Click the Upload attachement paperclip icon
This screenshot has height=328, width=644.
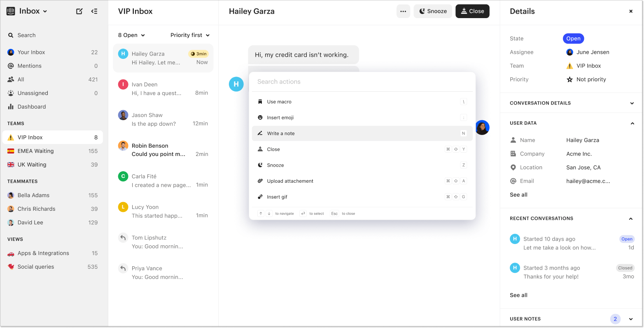click(x=260, y=181)
